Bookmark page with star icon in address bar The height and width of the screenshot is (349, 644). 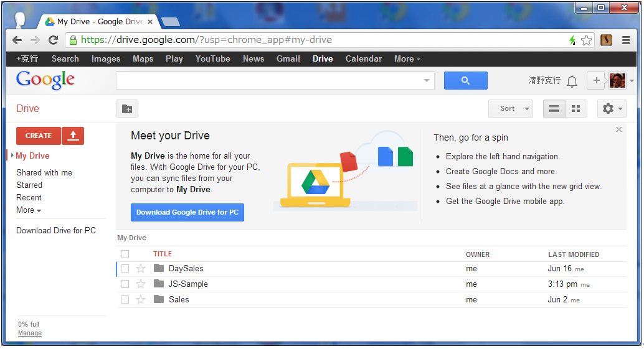click(587, 40)
